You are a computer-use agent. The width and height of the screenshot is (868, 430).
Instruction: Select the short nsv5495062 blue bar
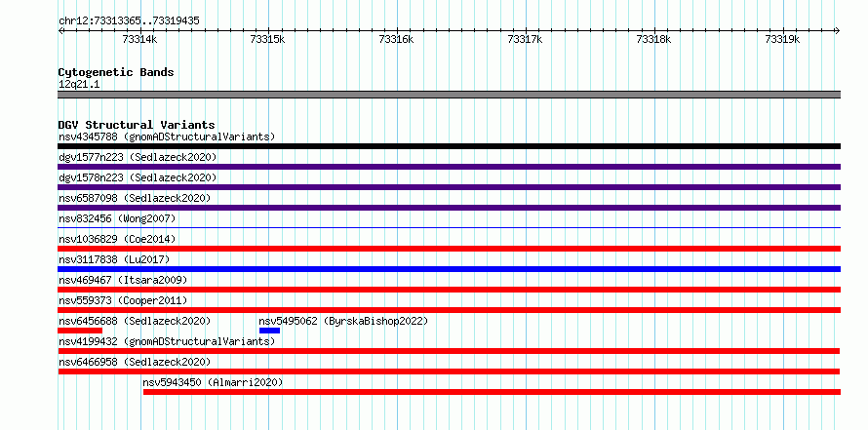click(x=269, y=331)
